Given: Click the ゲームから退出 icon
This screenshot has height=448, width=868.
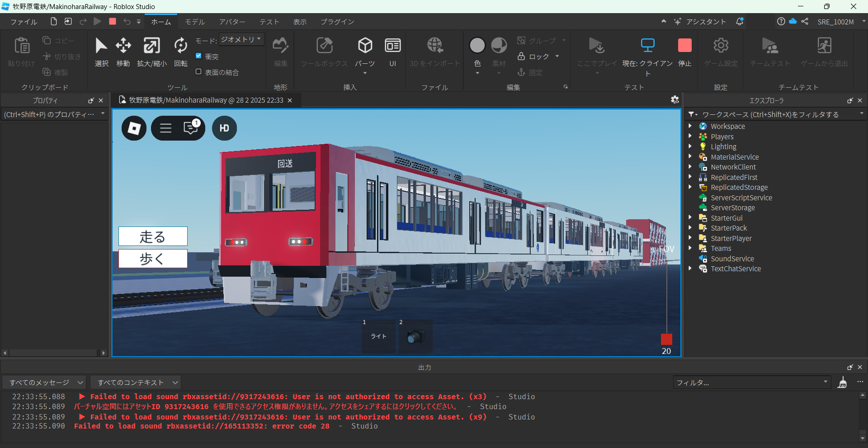Looking at the screenshot, I should [x=824, y=46].
